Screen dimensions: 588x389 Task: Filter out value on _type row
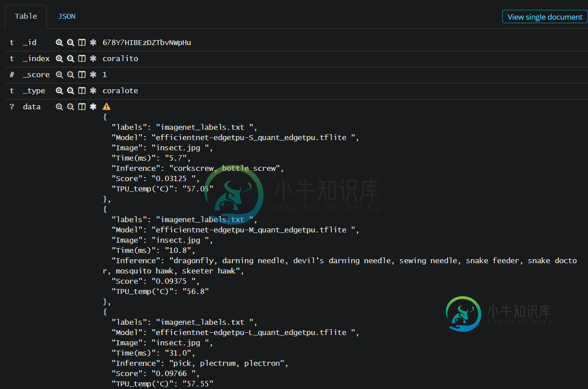point(70,91)
